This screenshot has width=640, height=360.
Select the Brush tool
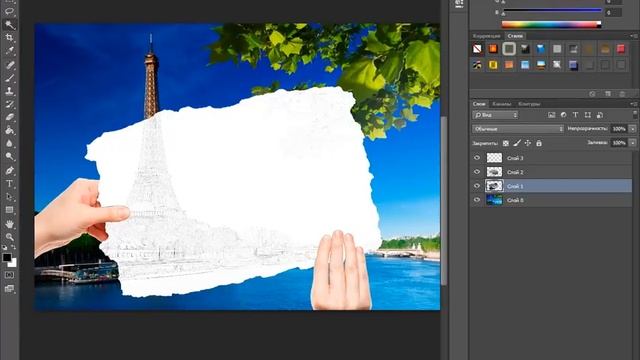pos(9,78)
